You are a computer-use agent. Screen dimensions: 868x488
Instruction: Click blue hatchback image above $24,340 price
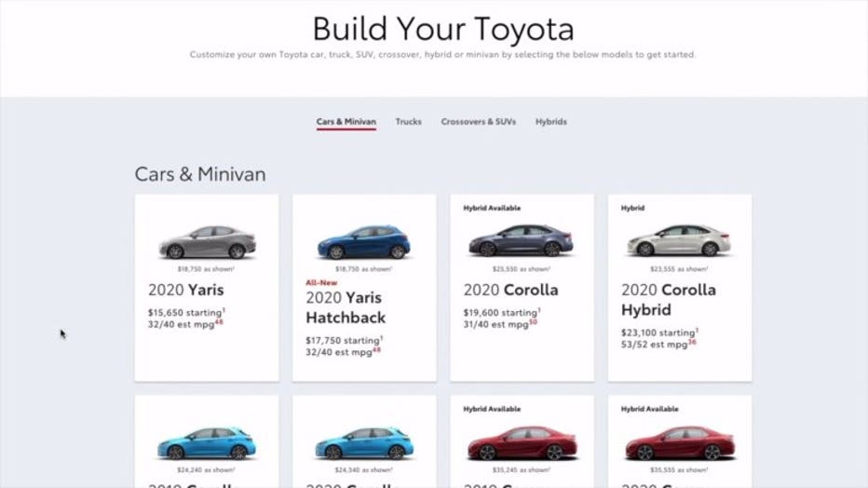[x=364, y=443]
